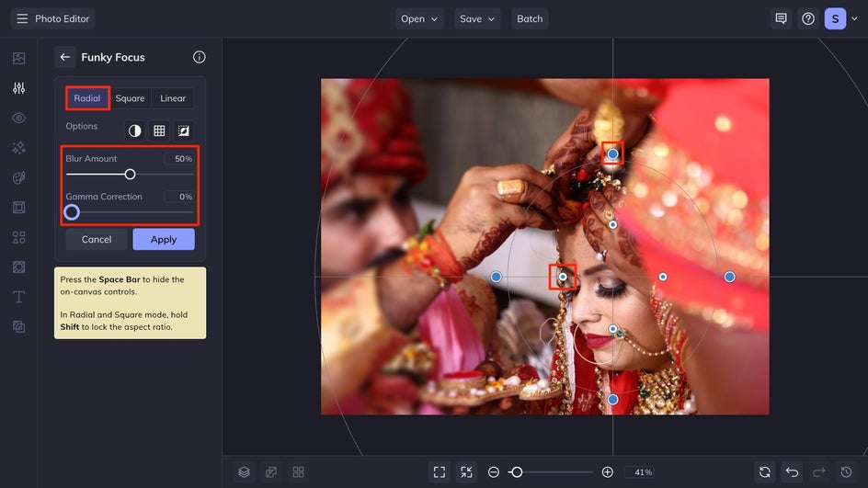Screen dimensions: 868x488
Task: Click the Cancel button
Action: pos(97,239)
